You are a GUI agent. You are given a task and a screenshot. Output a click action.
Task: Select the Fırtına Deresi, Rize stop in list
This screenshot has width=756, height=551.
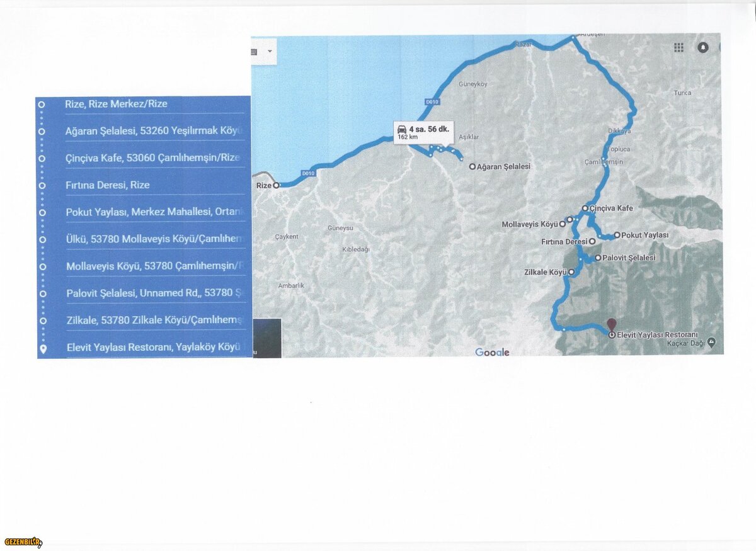[x=107, y=185]
